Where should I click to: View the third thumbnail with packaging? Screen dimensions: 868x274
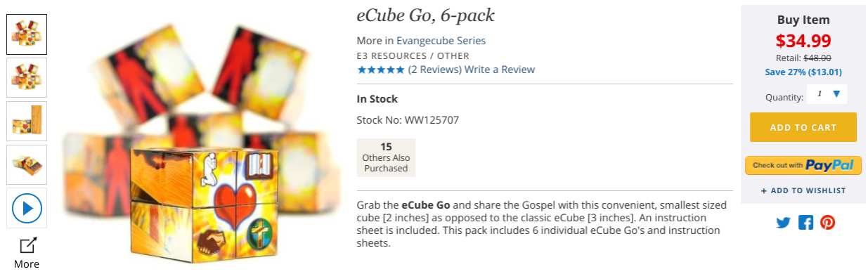coord(27,122)
